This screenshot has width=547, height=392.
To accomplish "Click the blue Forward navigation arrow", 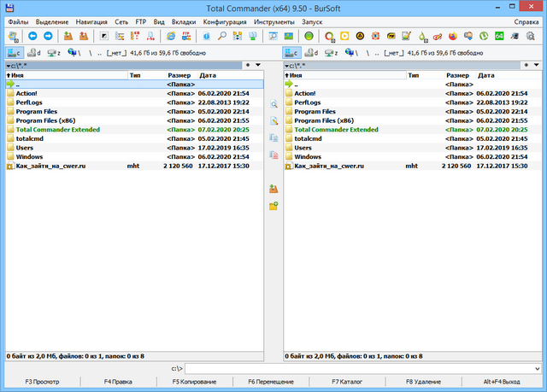I will 47,37.
